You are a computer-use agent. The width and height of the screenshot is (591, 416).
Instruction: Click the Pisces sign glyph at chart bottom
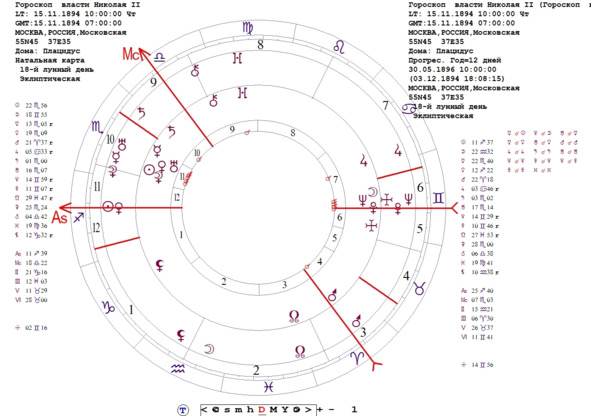(x=268, y=387)
